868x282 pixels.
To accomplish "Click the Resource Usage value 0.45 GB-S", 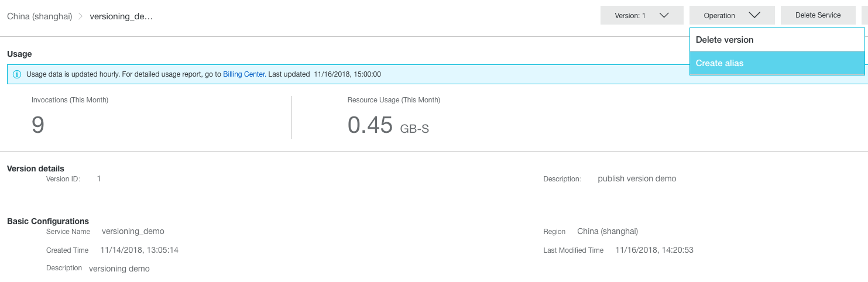I will [x=388, y=125].
